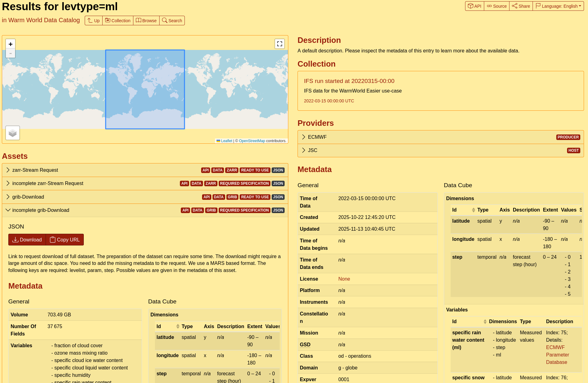This screenshot has width=588, height=383.
Task: Open the OpenStreetMap attribution link
Action: coord(252,141)
